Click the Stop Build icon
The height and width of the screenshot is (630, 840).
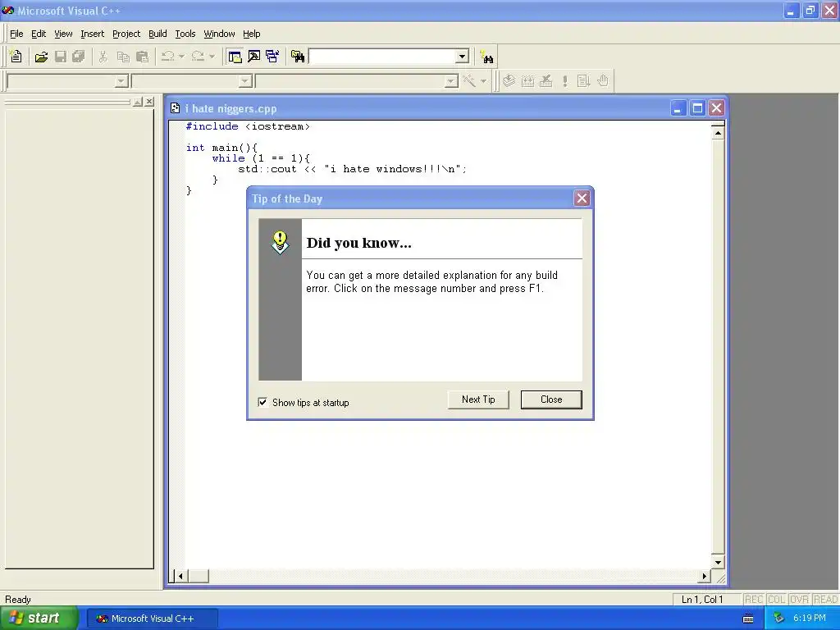546,81
